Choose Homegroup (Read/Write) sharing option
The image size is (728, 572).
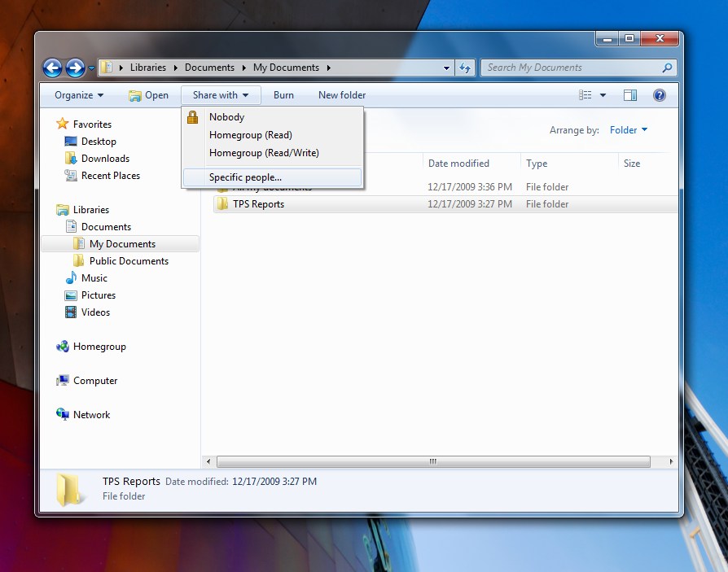[x=273, y=153]
